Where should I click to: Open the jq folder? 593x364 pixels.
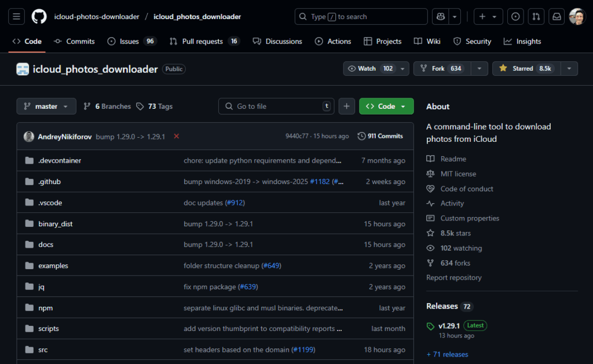coord(41,287)
